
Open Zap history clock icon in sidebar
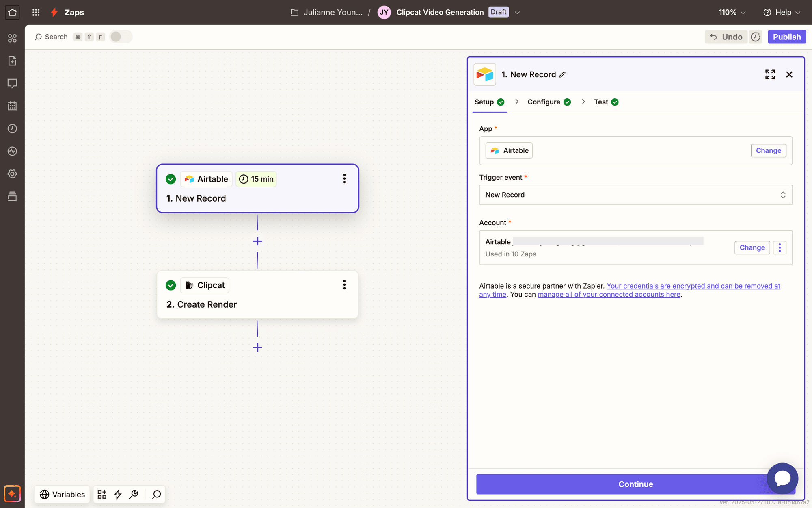coord(12,128)
